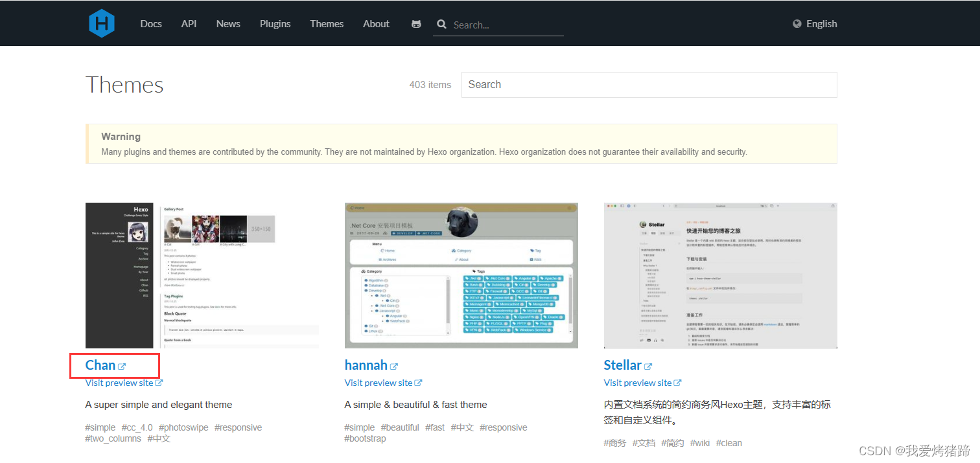Open the GitHub cat icon link
Image resolution: width=980 pixels, height=463 pixels.
(416, 24)
